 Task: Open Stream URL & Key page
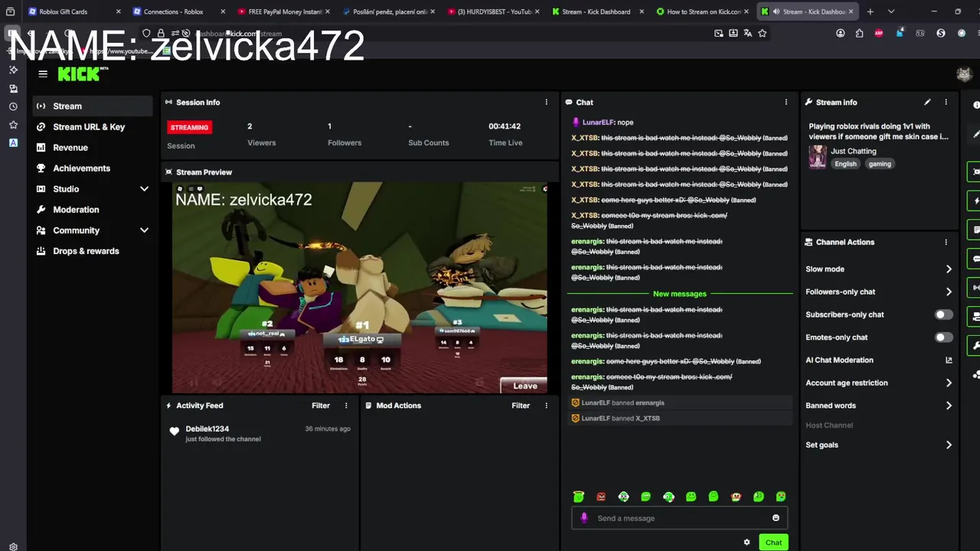(x=93, y=127)
